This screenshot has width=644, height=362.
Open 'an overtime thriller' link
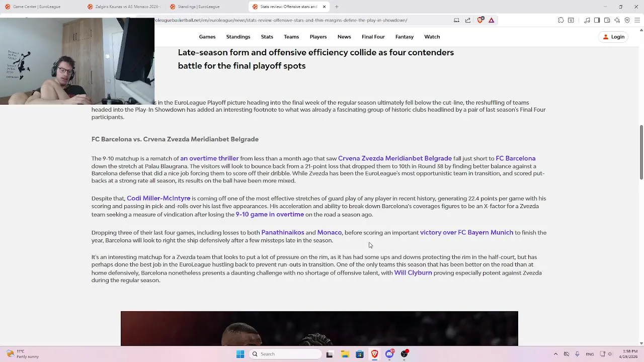click(x=209, y=158)
